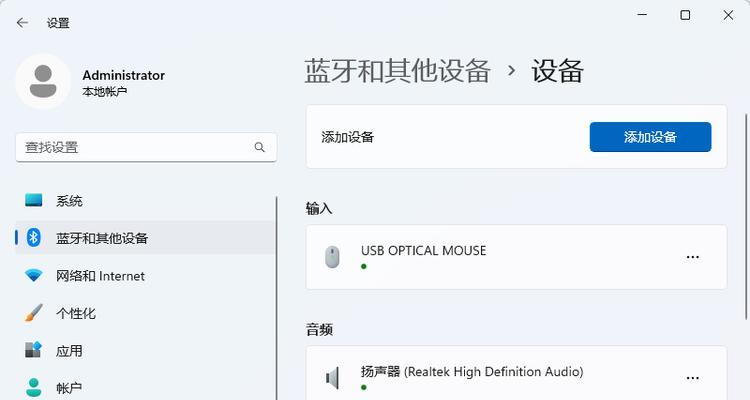750x400 pixels.
Task: Click the Bluetooth icon in sidebar
Action: pyautogui.click(x=33, y=237)
